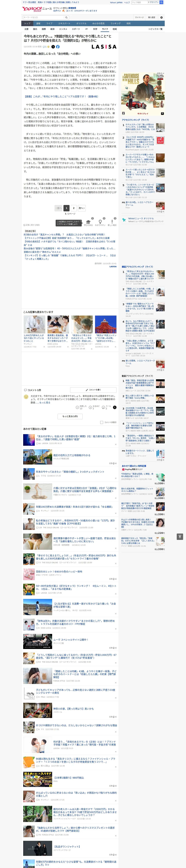Select the 速報 navigation tab
186x868 pixels.
click(38, 24)
